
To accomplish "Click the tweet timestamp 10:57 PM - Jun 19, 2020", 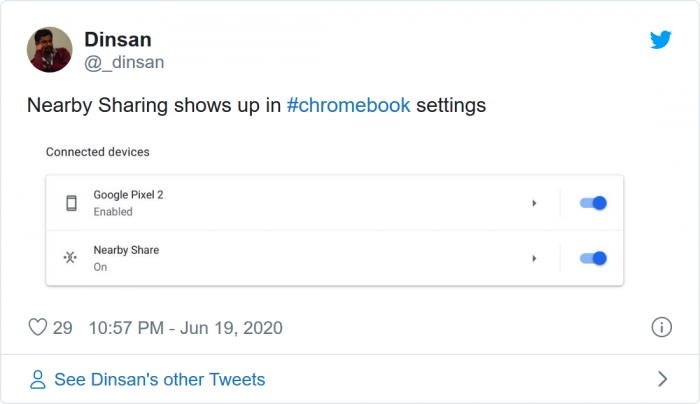I will tap(185, 327).
